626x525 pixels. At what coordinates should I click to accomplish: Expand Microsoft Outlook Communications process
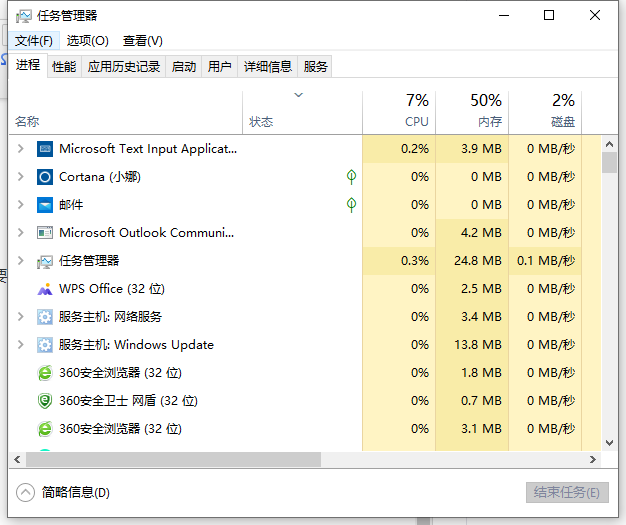pyautogui.click(x=20, y=233)
